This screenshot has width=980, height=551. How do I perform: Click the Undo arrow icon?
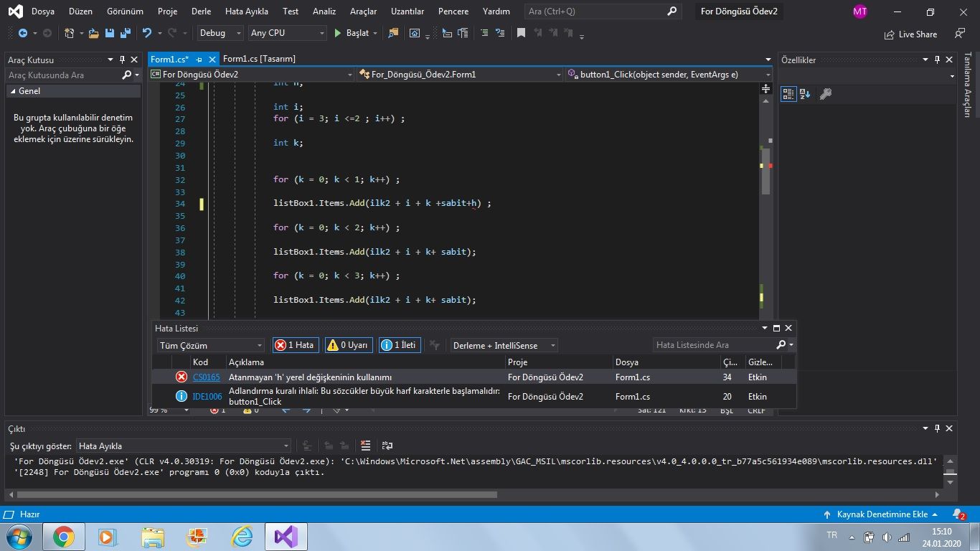click(x=146, y=33)
